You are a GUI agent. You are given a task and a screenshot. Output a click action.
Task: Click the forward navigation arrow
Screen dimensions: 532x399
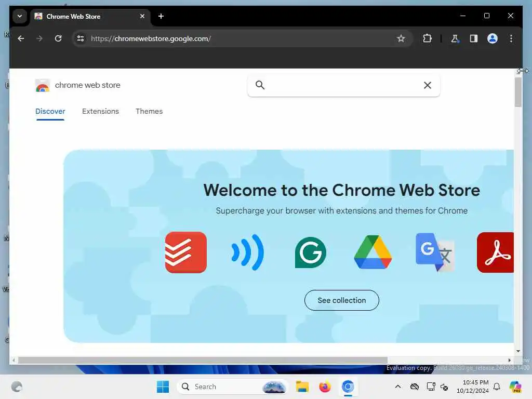coord(39,38)
